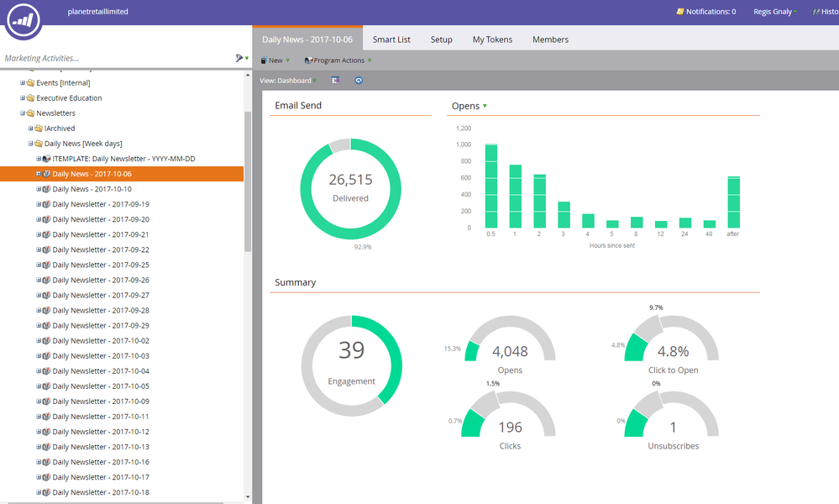Open the My Tokens tab

click(492, 39)
